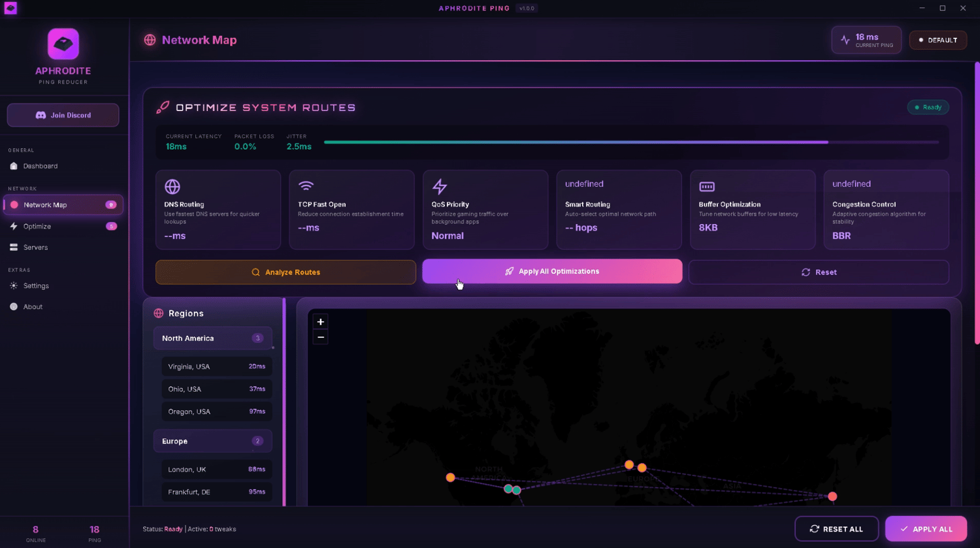Screen dimensions: 980x548
Task: Click the Buffer Optimization memory icon
Action: (x=707, y=187)
